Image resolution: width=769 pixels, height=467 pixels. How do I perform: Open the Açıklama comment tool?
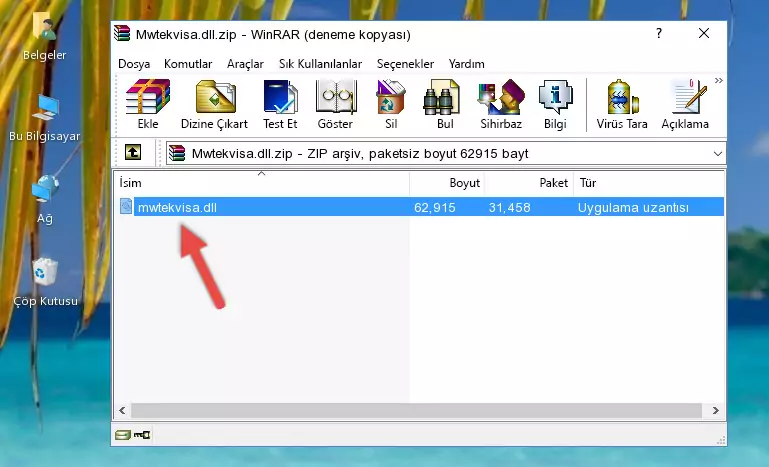(685, 104)
